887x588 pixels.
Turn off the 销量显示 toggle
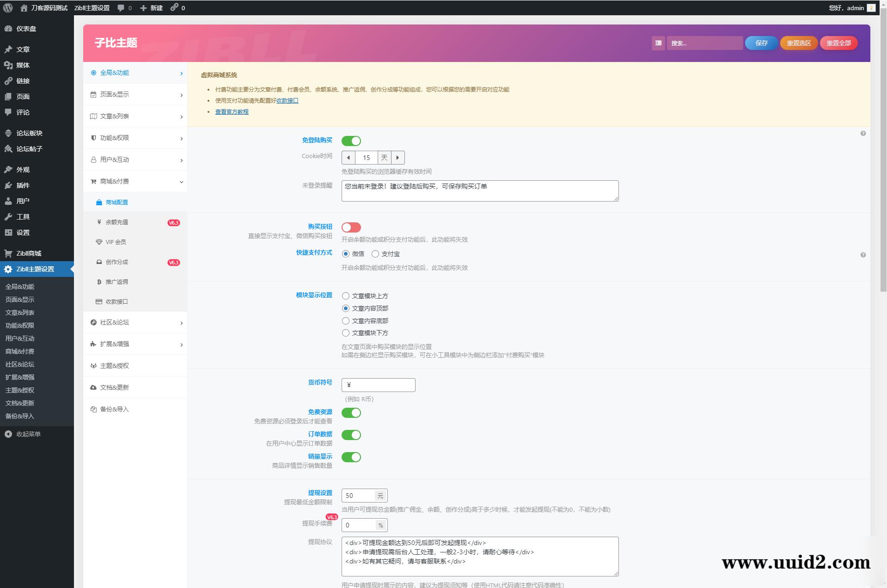[351, 457]
